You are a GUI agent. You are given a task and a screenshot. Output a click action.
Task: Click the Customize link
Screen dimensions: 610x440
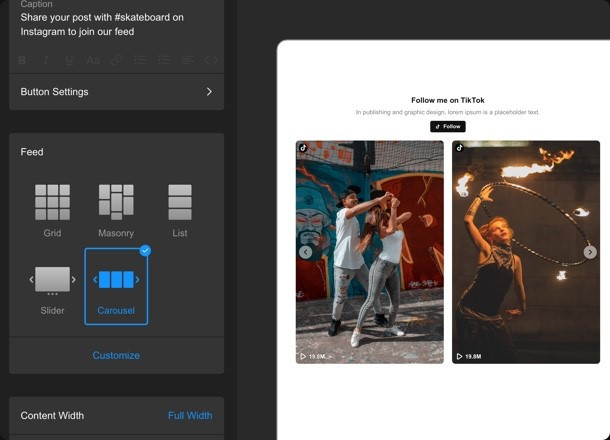[116, 355]
